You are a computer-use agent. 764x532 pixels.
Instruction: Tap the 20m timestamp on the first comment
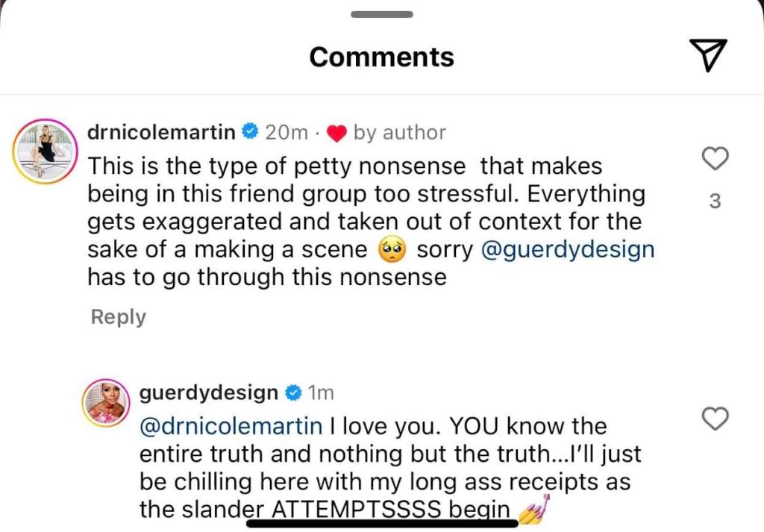[x=286, y=133]
